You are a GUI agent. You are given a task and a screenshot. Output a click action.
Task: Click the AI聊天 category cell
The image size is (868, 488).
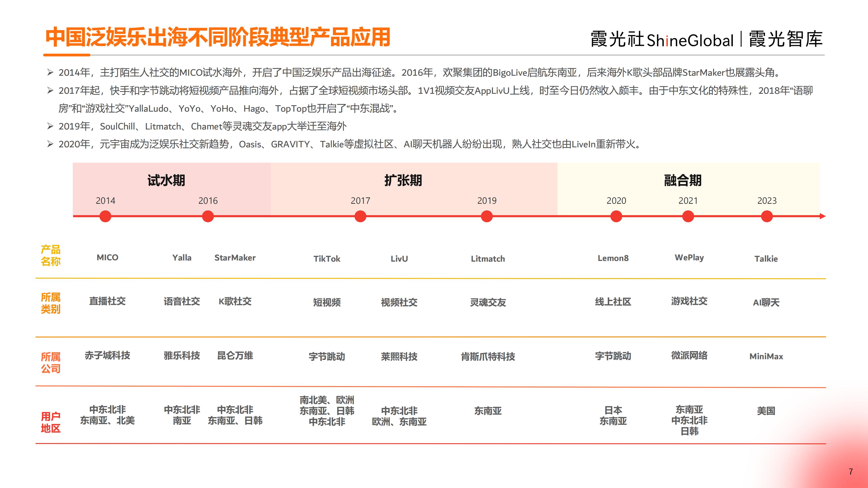(766, 303)
